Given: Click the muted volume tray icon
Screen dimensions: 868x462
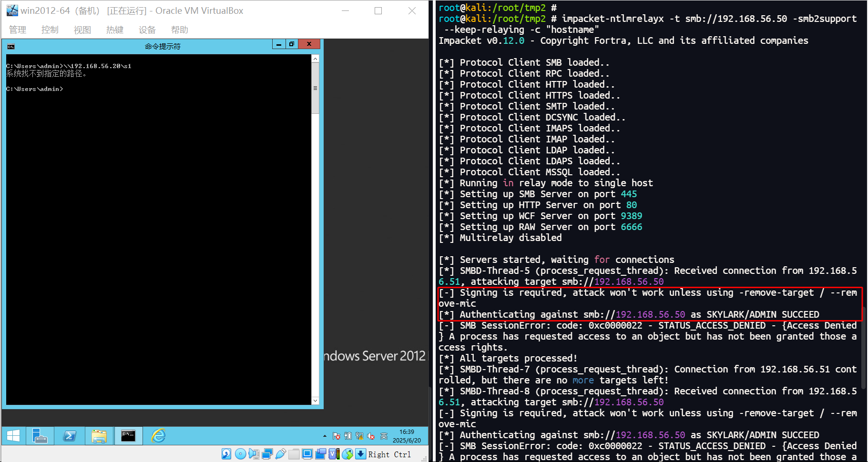Looking at the screenshot, I should pos(371,436).
